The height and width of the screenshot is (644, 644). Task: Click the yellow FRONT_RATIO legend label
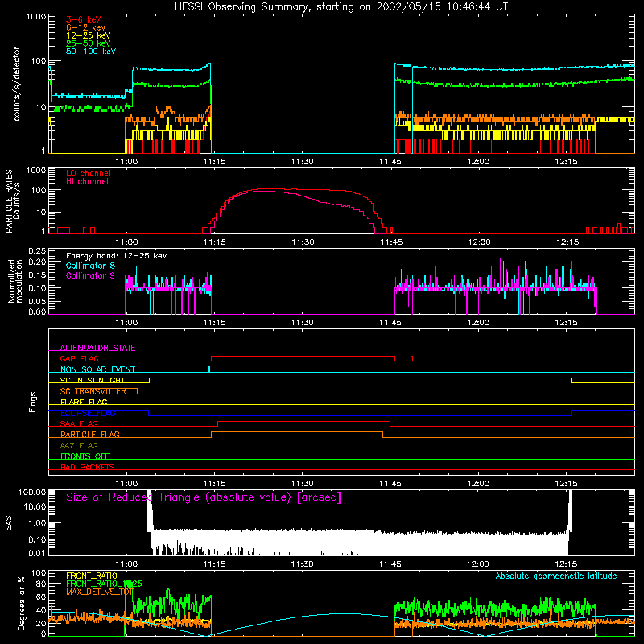[x=92, y=576]
